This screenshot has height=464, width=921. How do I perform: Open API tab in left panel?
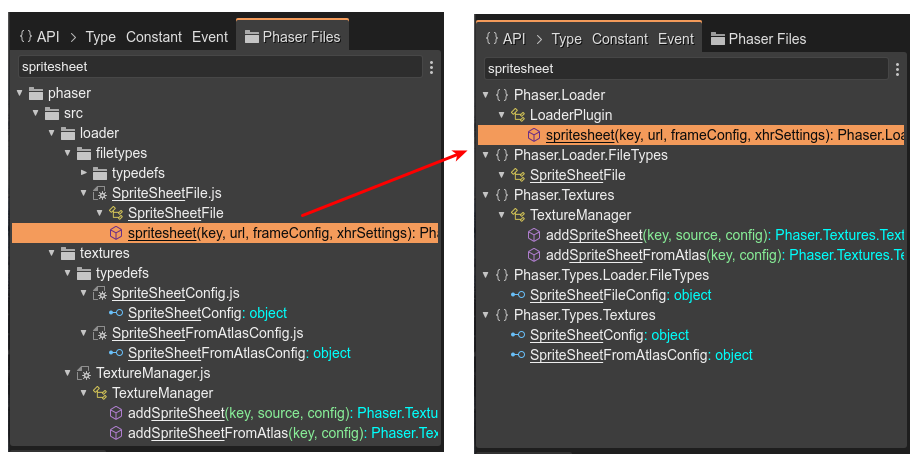tap(39, 37)
